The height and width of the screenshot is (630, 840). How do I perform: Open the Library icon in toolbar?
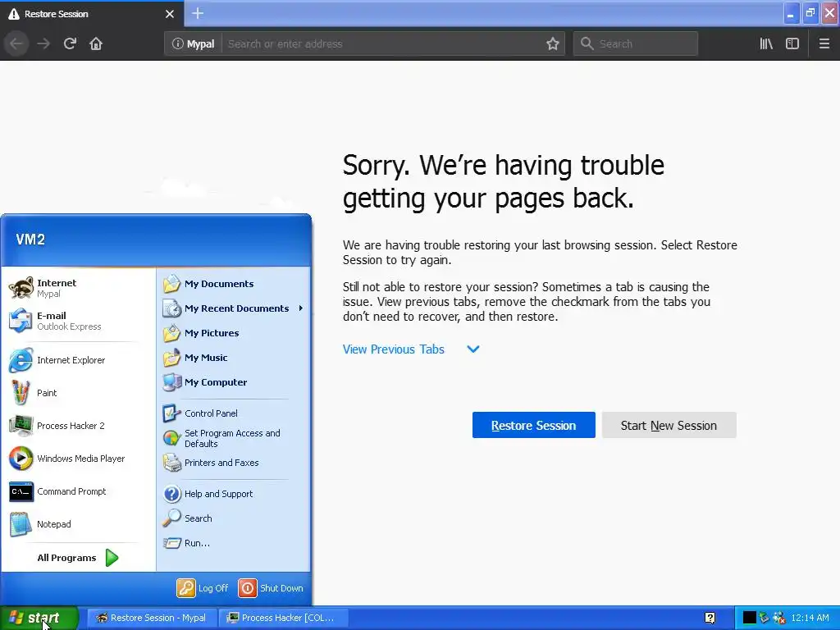[x=766, y=43]
